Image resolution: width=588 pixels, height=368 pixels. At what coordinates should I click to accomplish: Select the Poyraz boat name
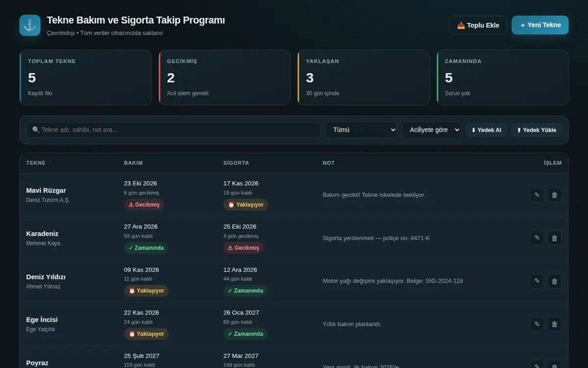[x=37, y=363]
